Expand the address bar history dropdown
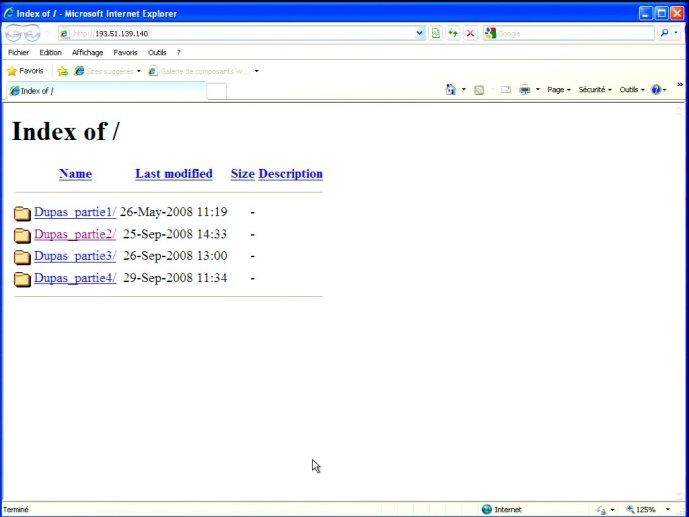The image size is (689, 517). pos(420,33)
